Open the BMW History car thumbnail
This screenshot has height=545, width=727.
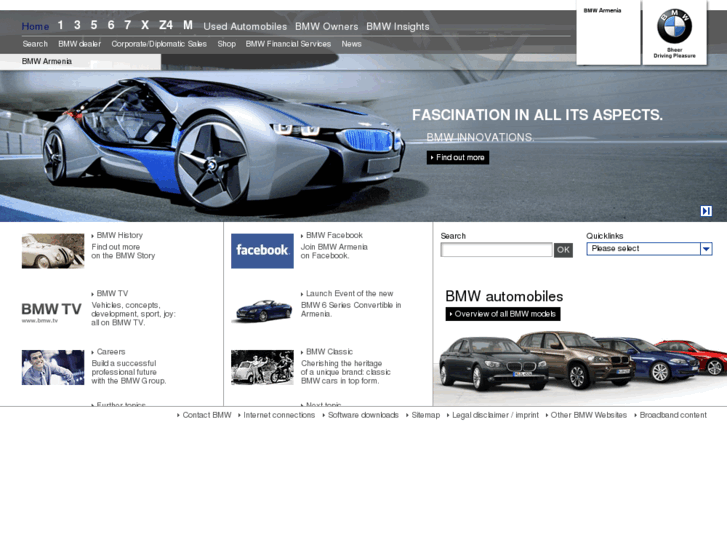click(53, 251)
